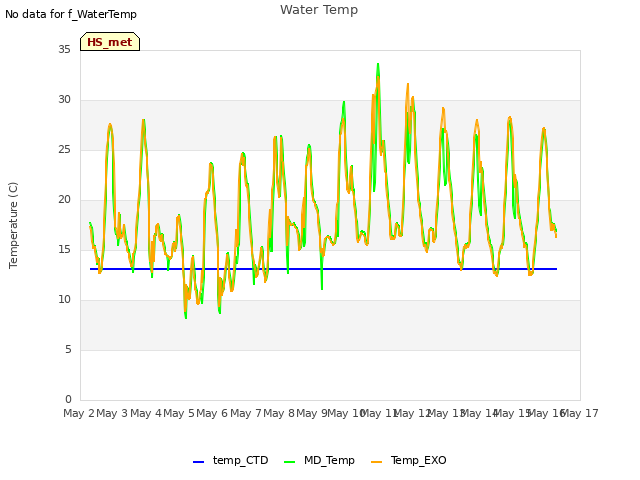Click the Temperature (C) axis label

pyautogui.click(x=13, y=225)
